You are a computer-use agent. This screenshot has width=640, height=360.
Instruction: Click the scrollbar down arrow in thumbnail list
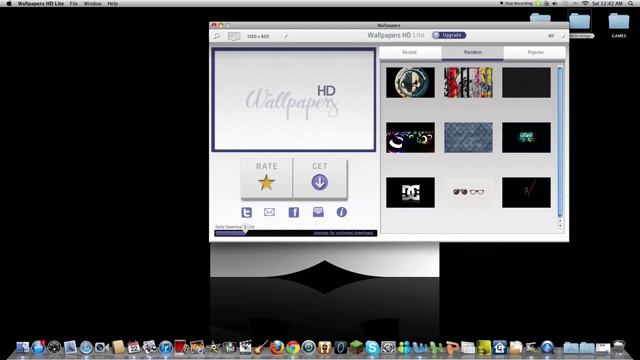(560, 226)
